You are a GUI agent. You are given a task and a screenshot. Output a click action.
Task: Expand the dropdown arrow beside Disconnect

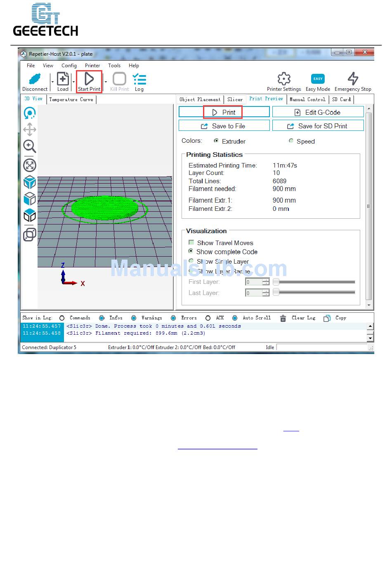(x=52, y=82)
